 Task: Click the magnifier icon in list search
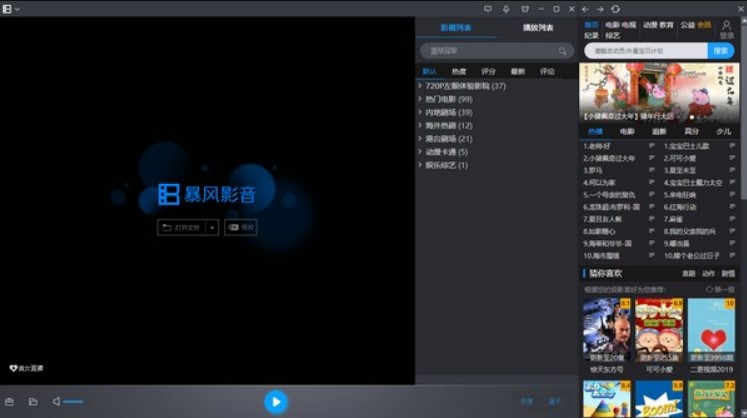coord(563,51)
